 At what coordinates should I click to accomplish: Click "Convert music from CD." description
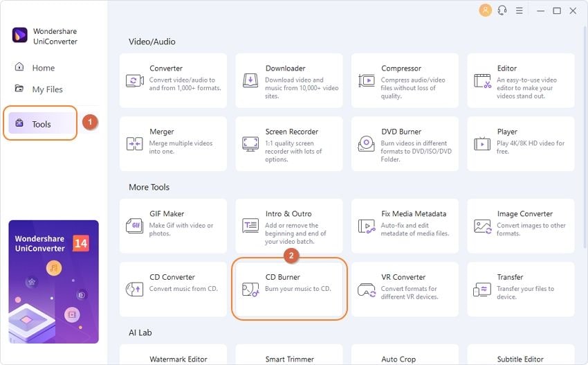[x=183, y=289]
